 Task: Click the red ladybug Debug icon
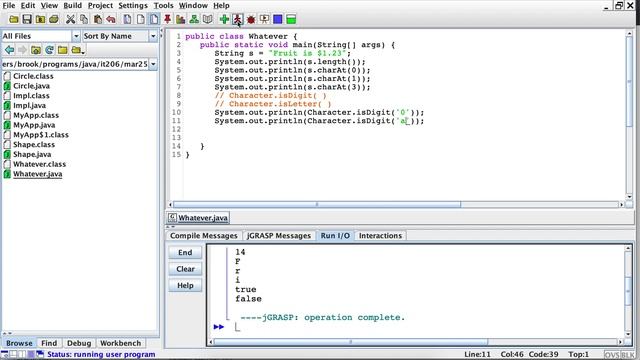pos(251,19)
